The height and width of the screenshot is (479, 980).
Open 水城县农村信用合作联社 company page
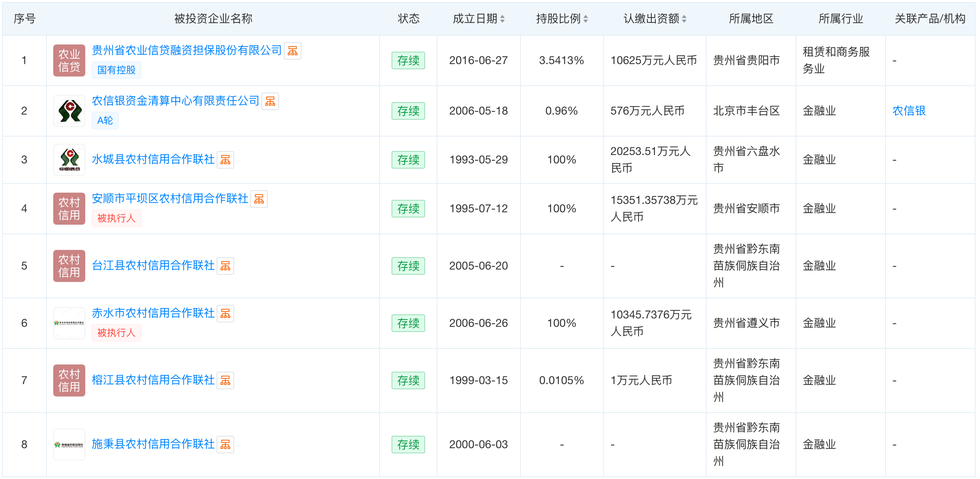(153, 160)
